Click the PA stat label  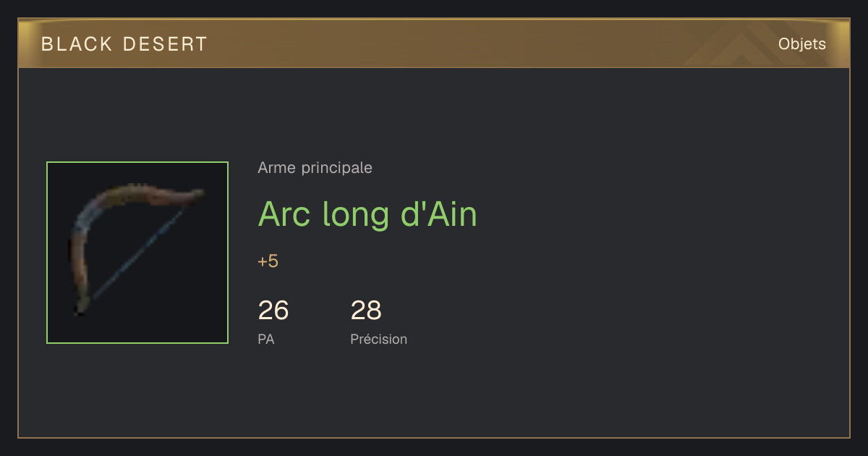[266, 339]
